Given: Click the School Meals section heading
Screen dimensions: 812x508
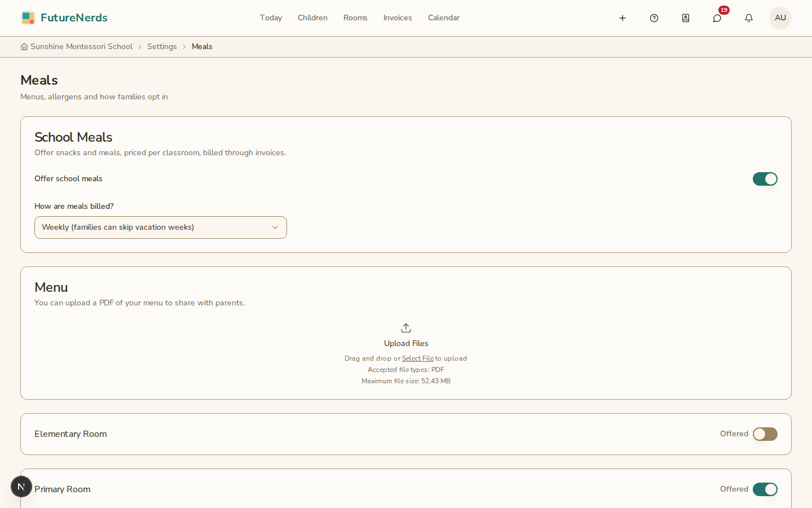Looking at the screenshot, I should 73,137.
